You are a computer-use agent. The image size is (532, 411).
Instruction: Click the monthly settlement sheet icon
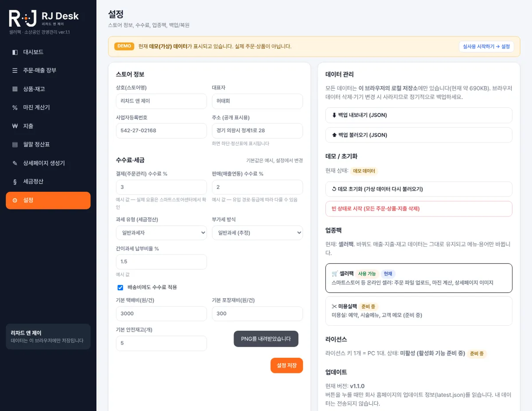(x=15, y=144)
